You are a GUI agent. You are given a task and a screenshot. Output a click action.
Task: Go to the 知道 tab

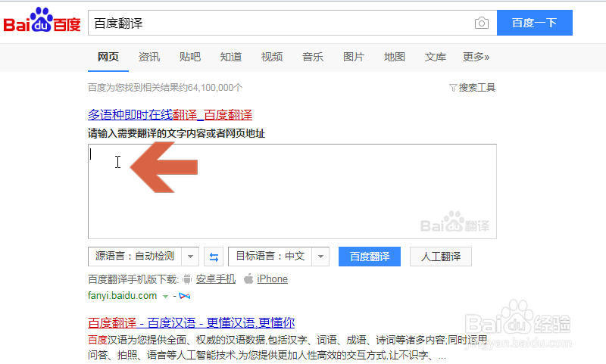231,57
